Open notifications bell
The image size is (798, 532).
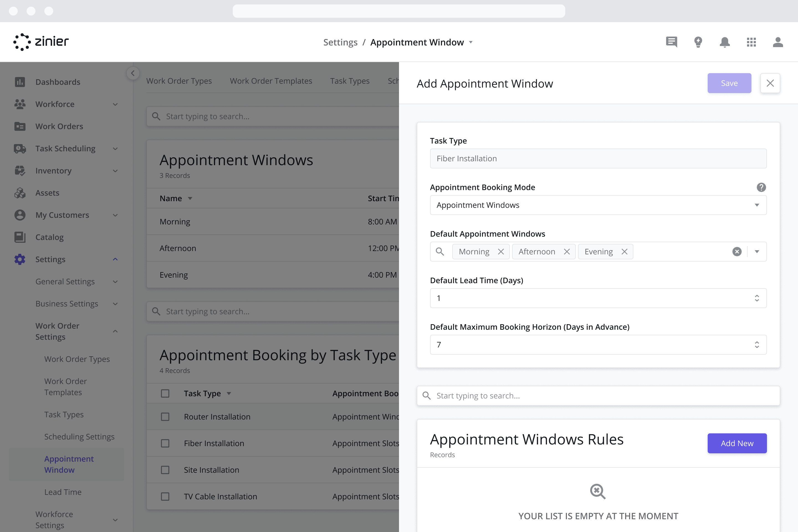[724, 42]
